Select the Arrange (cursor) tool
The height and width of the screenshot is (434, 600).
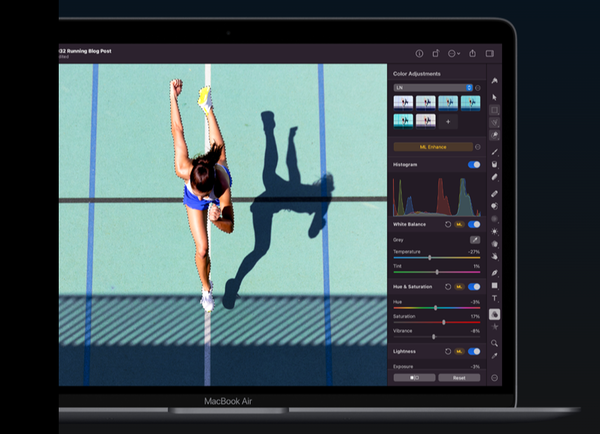coord(494,97)
